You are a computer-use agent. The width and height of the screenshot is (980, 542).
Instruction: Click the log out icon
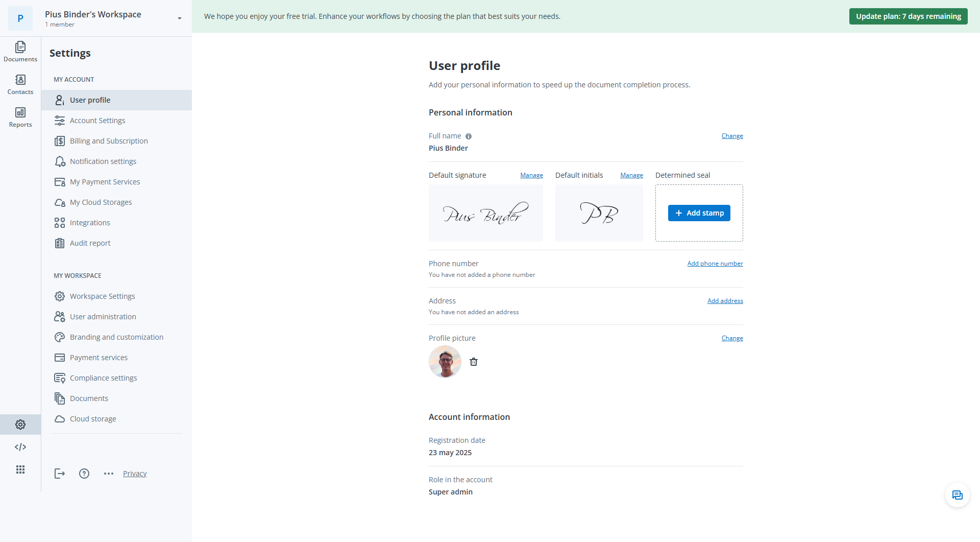coord(60,474)
